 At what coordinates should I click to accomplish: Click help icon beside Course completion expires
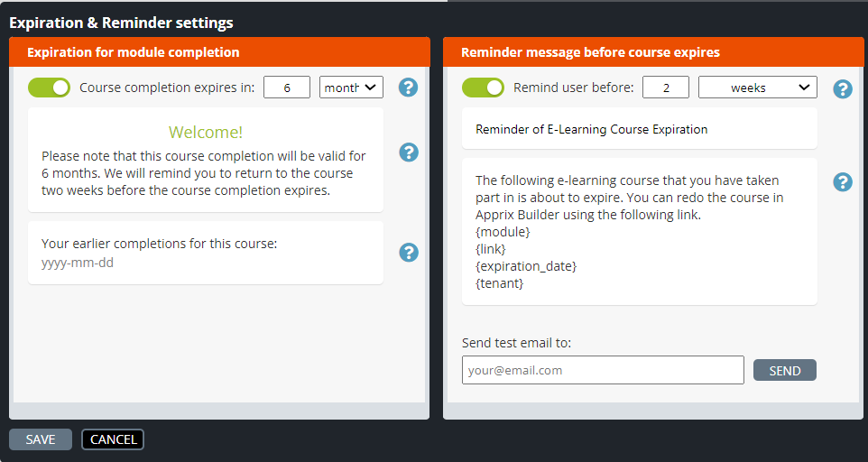pos(408,88)
